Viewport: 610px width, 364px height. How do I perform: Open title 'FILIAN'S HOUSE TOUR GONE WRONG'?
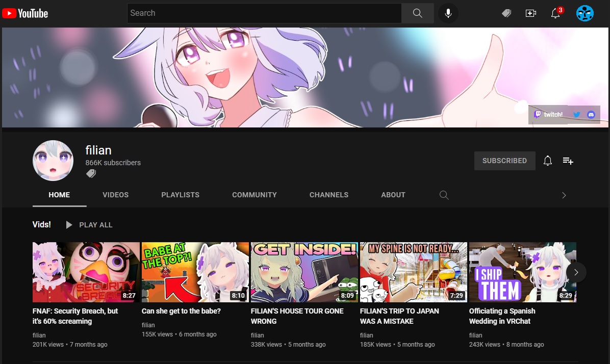[297, 316]
